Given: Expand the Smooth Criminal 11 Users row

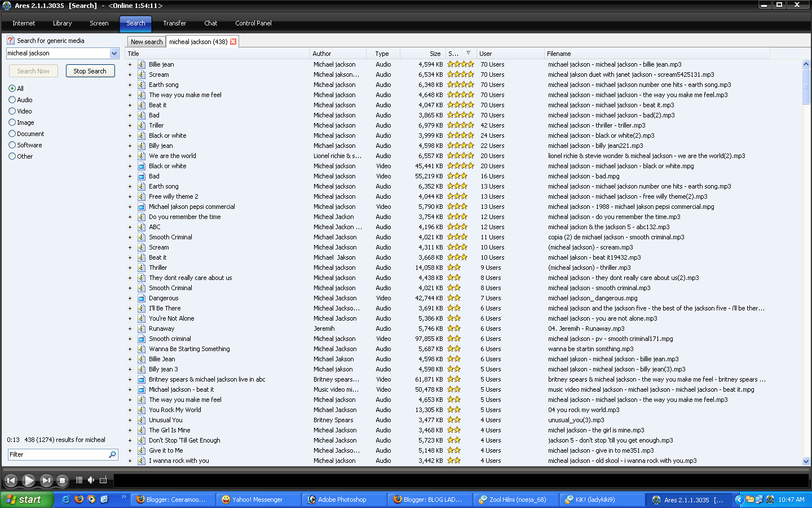Looking at the screenshot, I should 130,237.
